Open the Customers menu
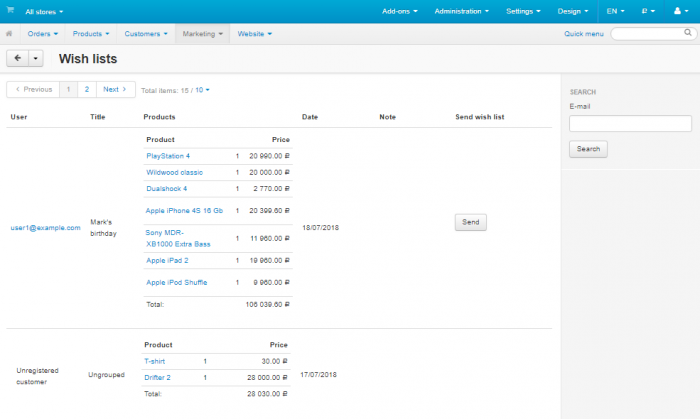This screenshot has height=419, width=700. click(146, 34)
